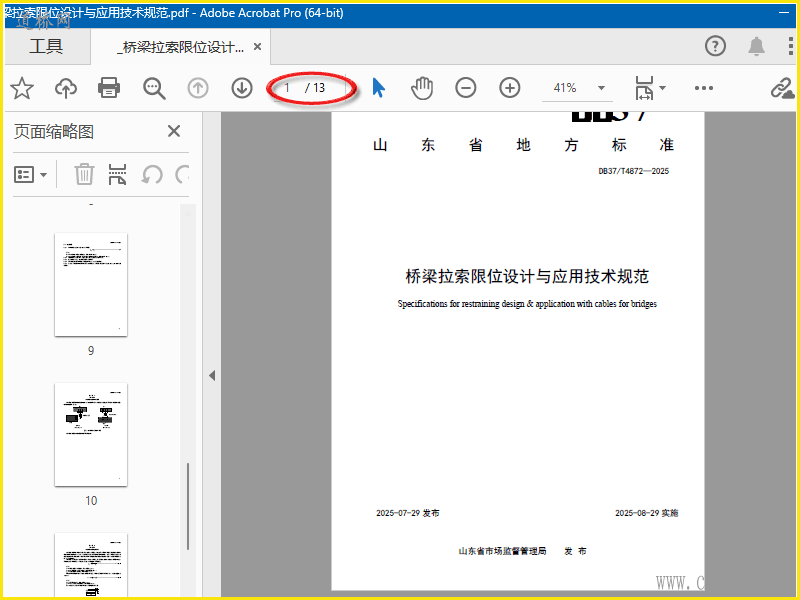Open more tools via the three-dots icon

(704, 88)
